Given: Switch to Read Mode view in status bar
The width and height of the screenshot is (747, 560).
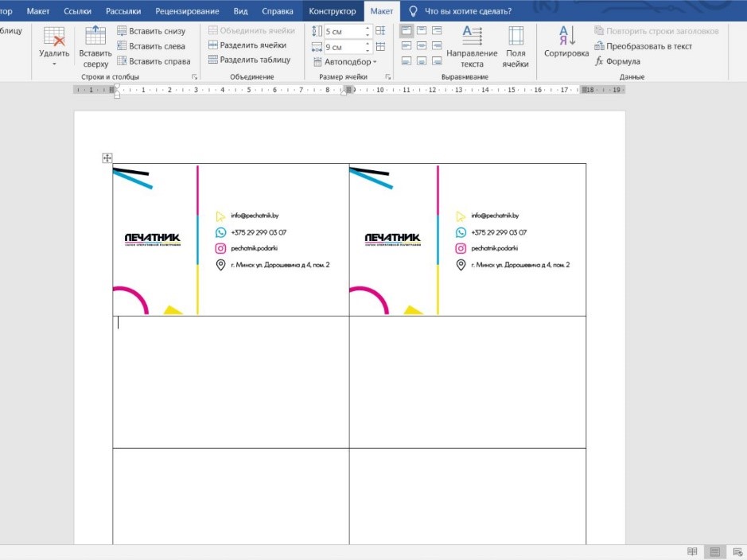Looking at the screenshot, I should tap(692, 551).
